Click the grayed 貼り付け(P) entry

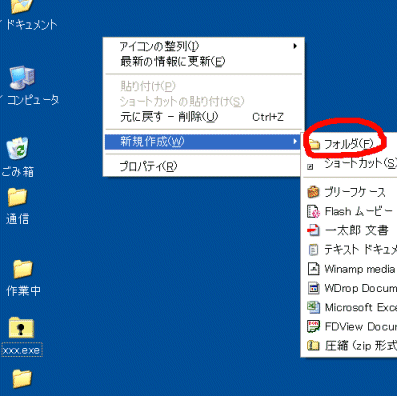click(203, 86)
